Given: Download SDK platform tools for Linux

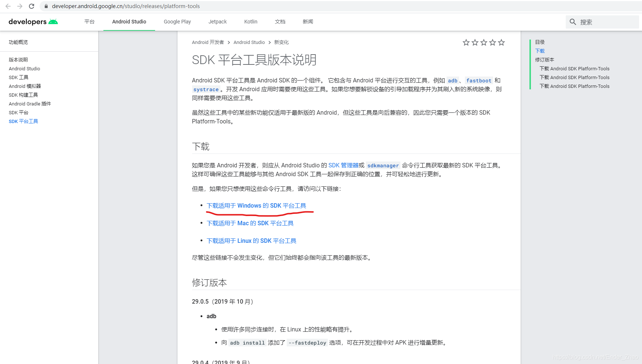Looking at the screenshot, I should click(252, 241).
